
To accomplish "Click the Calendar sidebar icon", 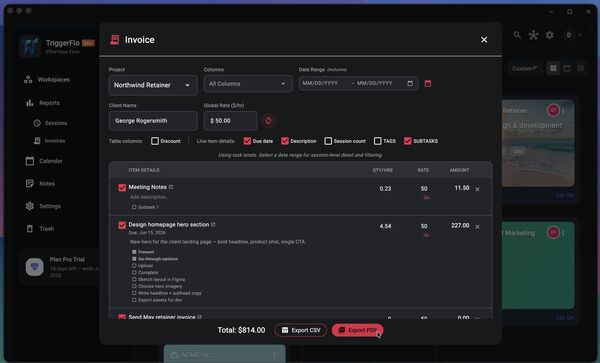I will [x=29, y=161].
